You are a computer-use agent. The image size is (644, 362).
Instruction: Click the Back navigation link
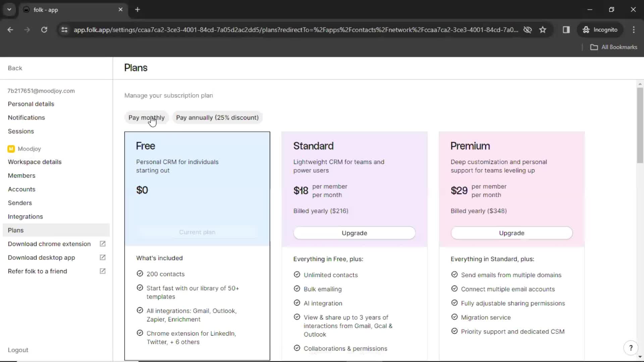[x=15, y=68]
